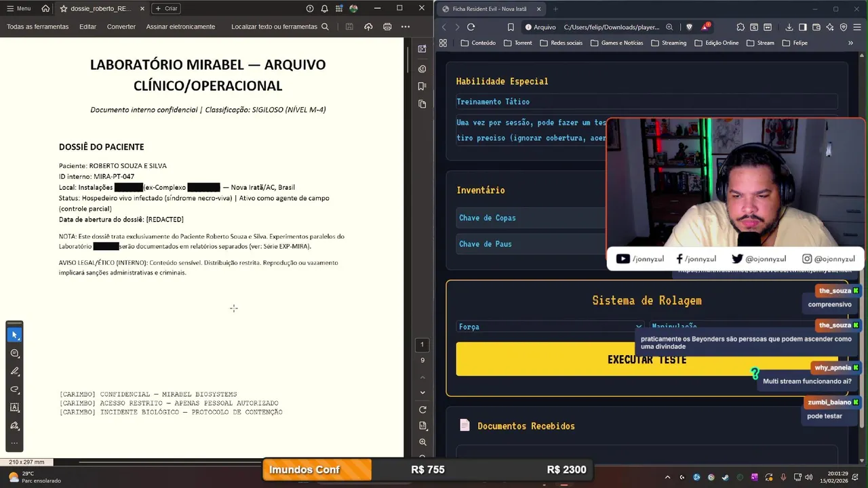Image resolution: width=868 pixels, height=488 pixels.
Task: Go back in the browser
Action: [x=444, y=27]
